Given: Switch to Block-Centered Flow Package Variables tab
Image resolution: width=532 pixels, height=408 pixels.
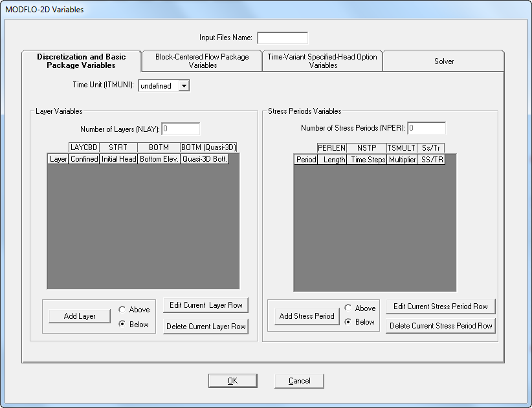Looking at the screenshot, I should click(x=202, y=61).
